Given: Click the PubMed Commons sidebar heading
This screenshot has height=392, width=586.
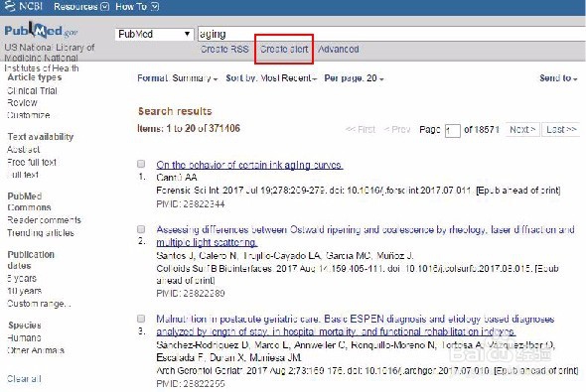Looking at the screenshot, I should [x=29, y=201].
